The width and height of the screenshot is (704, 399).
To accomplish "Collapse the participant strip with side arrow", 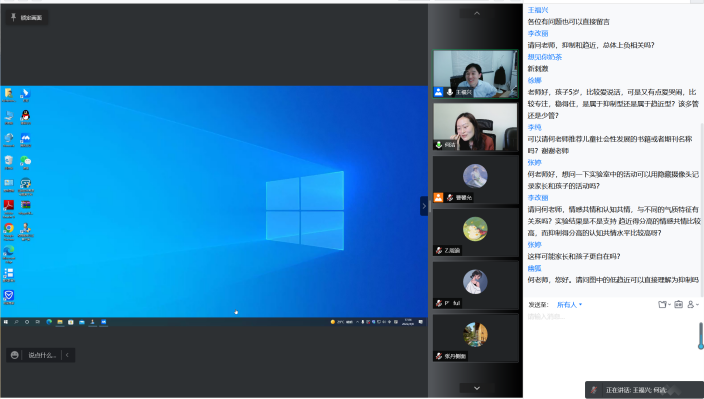I will pos(424,206).
